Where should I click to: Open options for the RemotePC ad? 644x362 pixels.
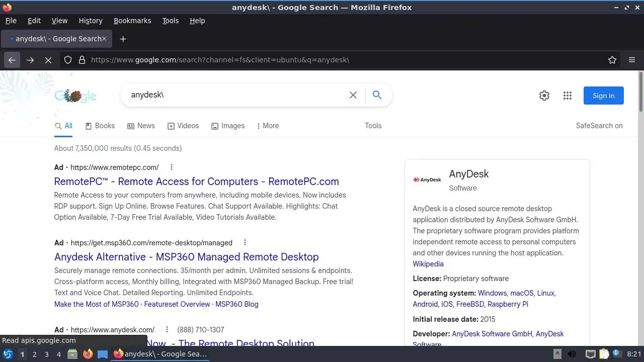pos(172,167)
